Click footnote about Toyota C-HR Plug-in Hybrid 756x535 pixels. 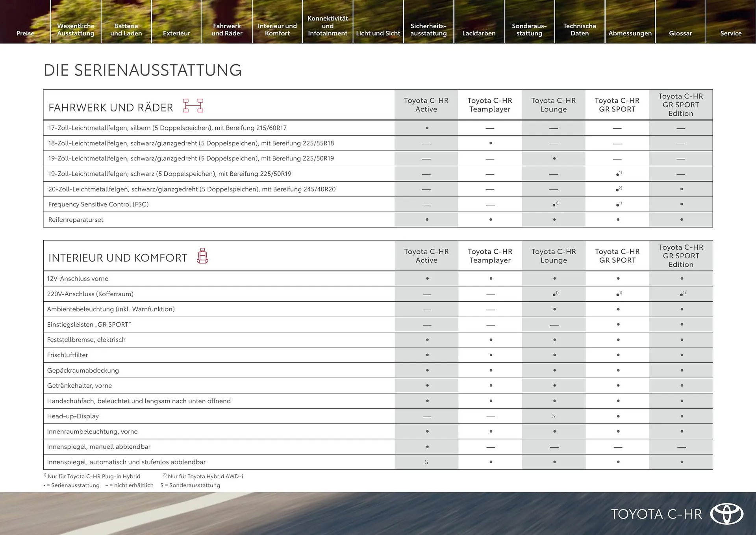[x=91, y=476]
